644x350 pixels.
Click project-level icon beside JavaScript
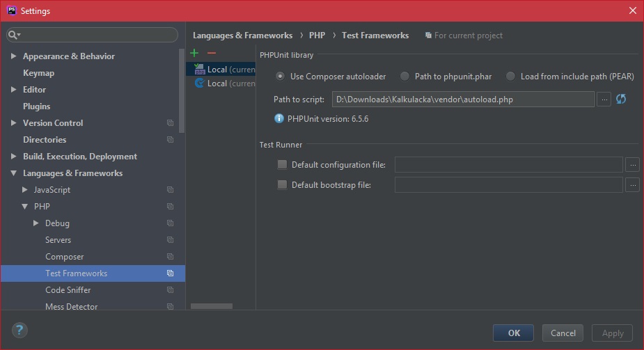pos(170,189)
